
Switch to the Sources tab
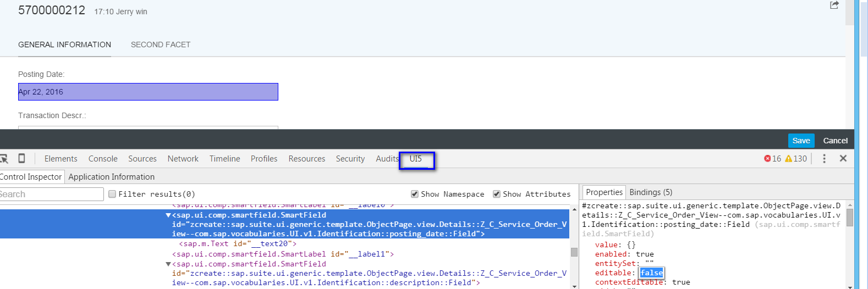click(x=142, y=158)
